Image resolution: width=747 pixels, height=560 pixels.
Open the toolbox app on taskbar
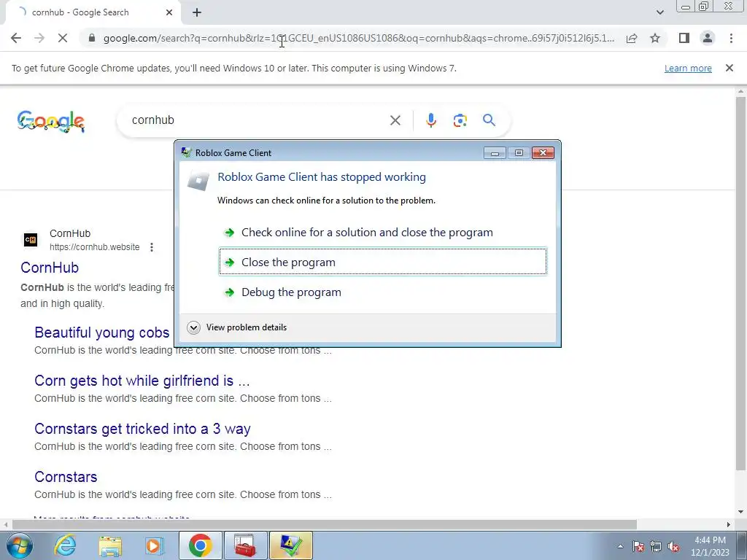[x=245, y=545]
